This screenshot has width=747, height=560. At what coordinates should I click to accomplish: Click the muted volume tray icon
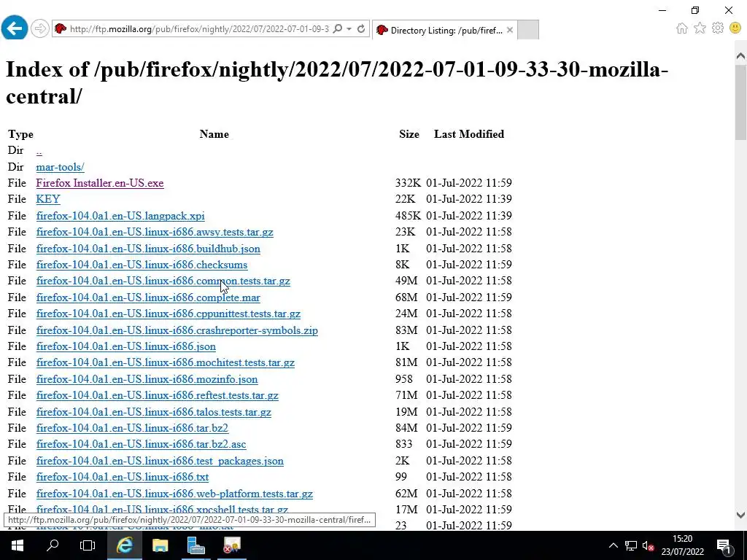(x=648, y=545)
